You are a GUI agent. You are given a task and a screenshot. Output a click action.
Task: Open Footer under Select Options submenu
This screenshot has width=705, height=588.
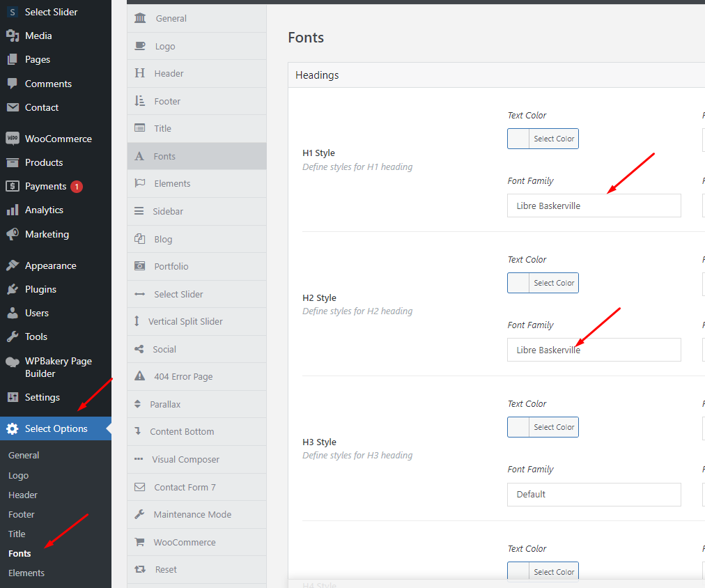(22, 514)
